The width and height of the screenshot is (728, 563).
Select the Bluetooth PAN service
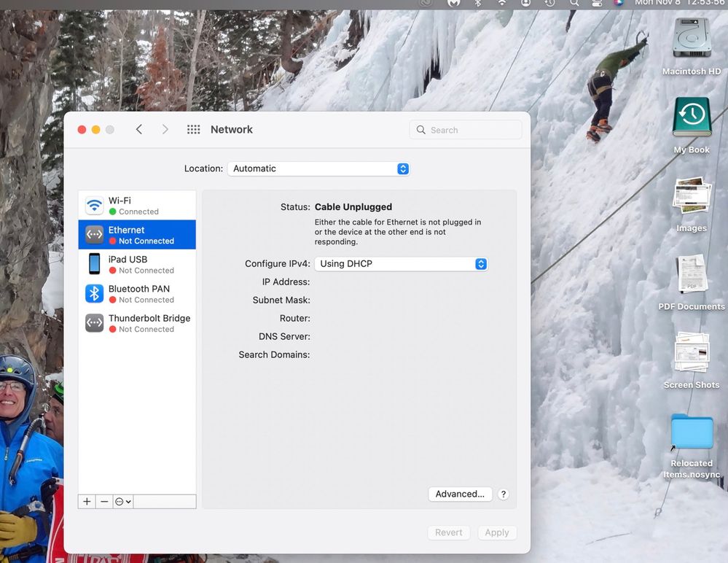(137, 293)
